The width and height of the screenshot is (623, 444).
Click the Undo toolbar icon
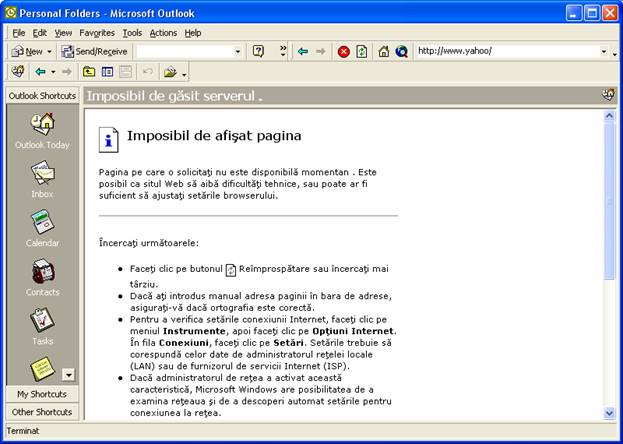(148, 72)
